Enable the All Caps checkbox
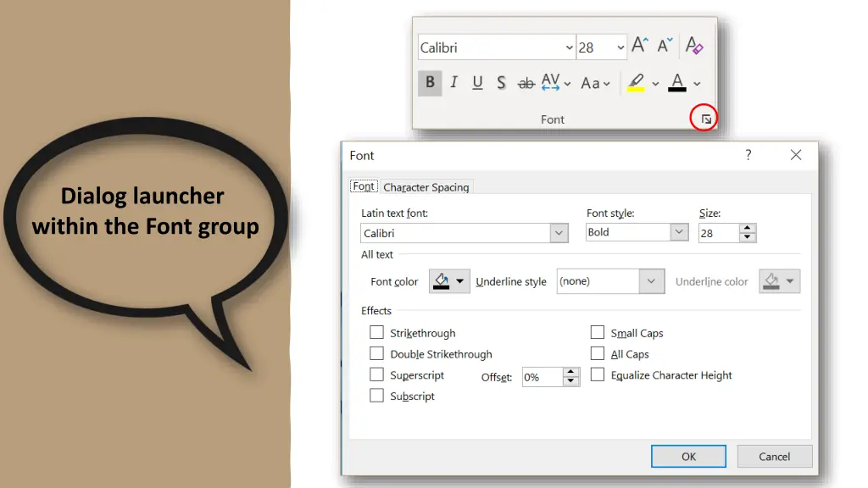 pyautogui.click(x=598, y=353)
